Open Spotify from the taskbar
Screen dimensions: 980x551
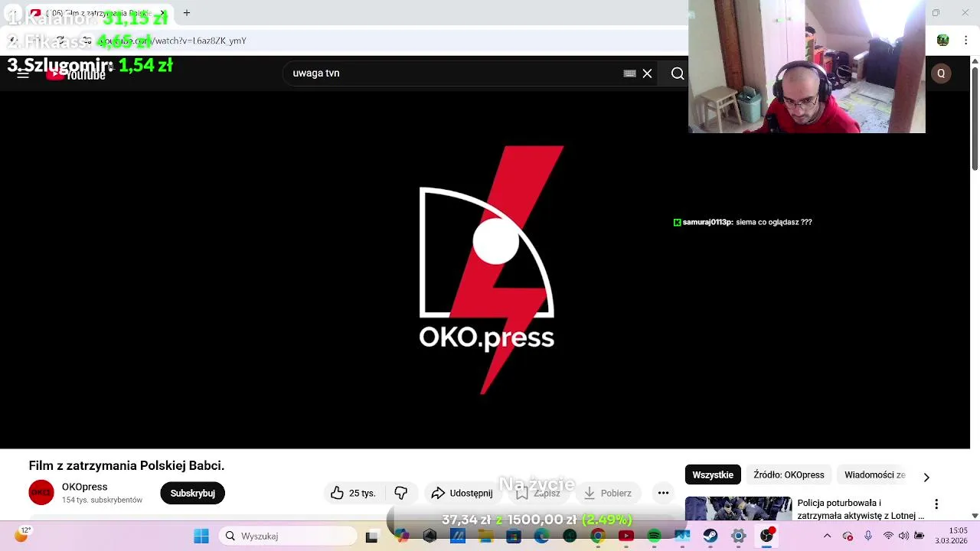(x=654, y=536)
